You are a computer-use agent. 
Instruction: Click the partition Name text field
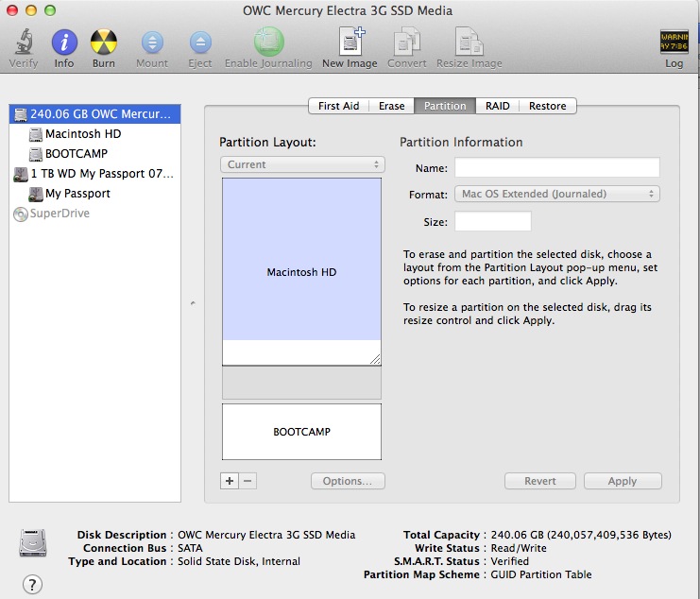point(556,167)
